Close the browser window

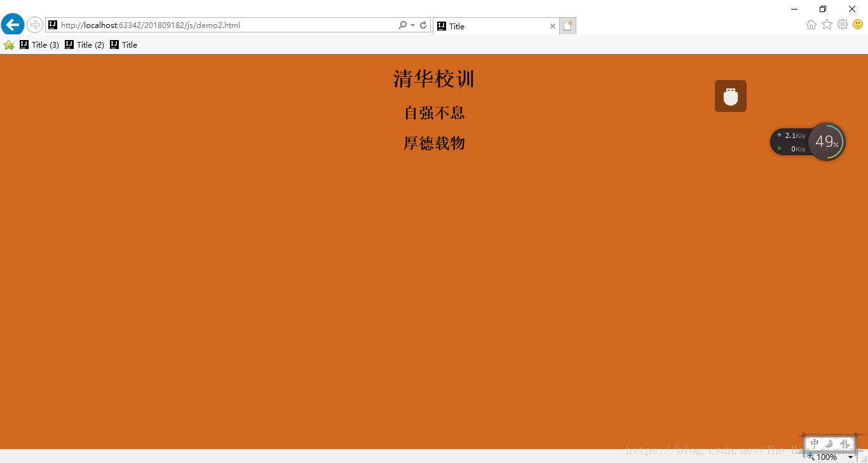point(852,9)
